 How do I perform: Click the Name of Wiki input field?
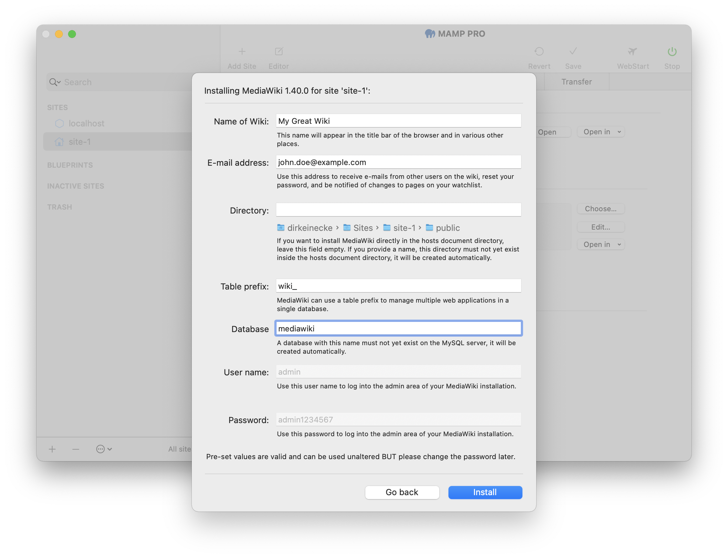[399, 121]
